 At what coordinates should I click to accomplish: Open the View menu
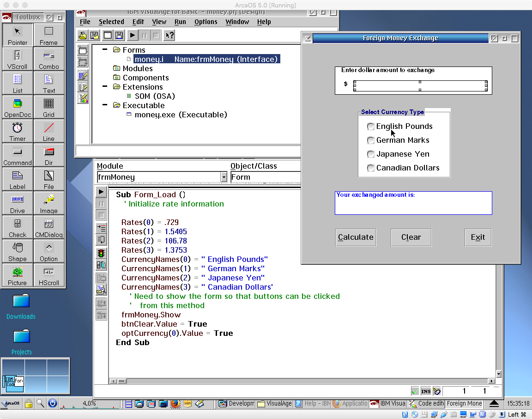click(x=159, y=22)
